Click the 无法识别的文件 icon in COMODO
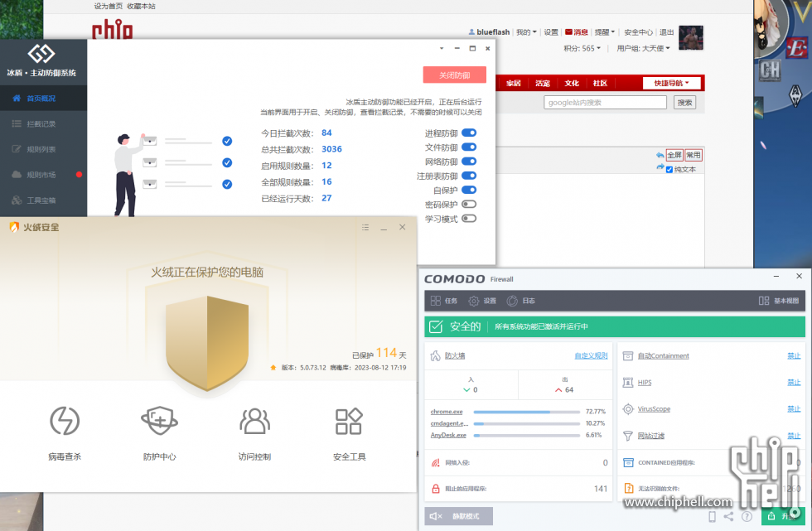This screenshot has width=812, height=531. [628, 489]
